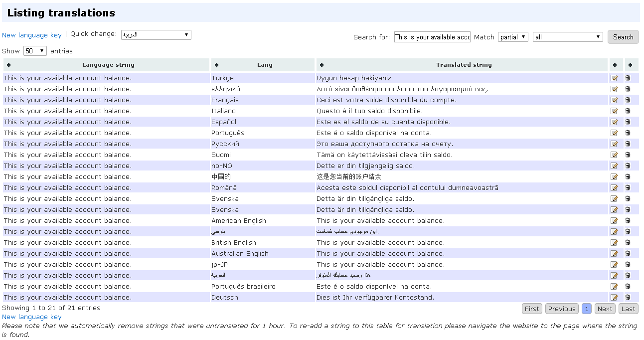Image resolution: width=644 pixels, height=340 pixels.
Task: Delete the British English translation
Action: tap(628, 242)
